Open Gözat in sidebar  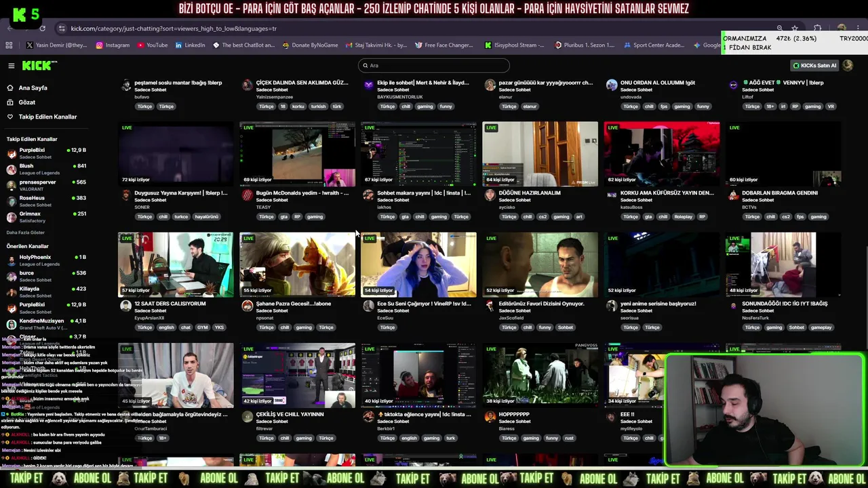(26, 102)
